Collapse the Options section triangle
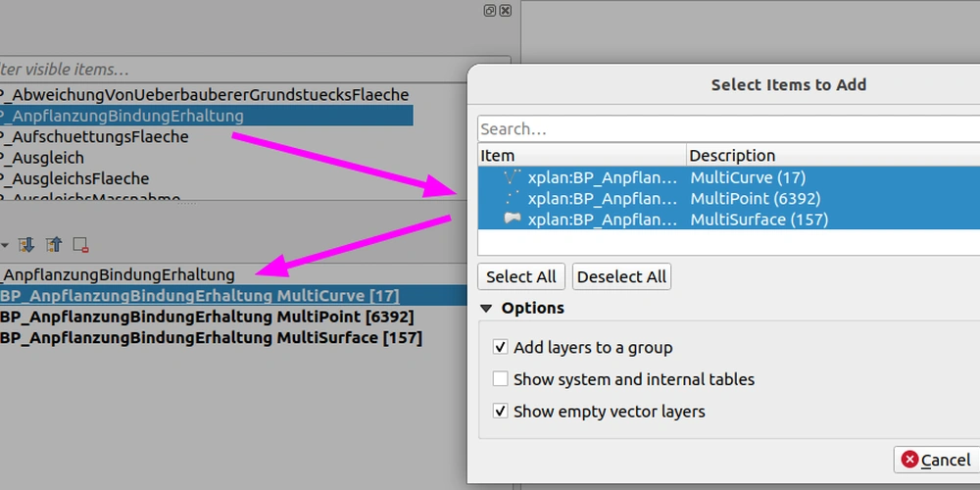The height and width of the screenshot is (490, 980). click(487, 308)
